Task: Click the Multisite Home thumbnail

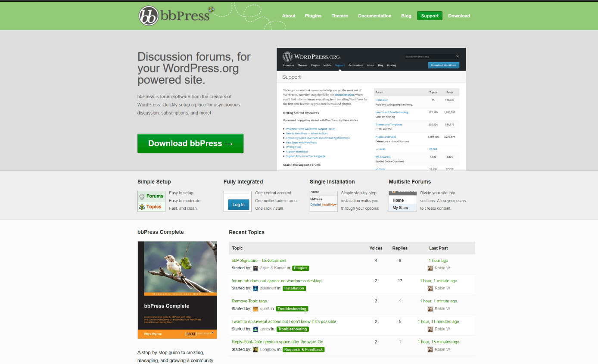Action: pos(403,201)
